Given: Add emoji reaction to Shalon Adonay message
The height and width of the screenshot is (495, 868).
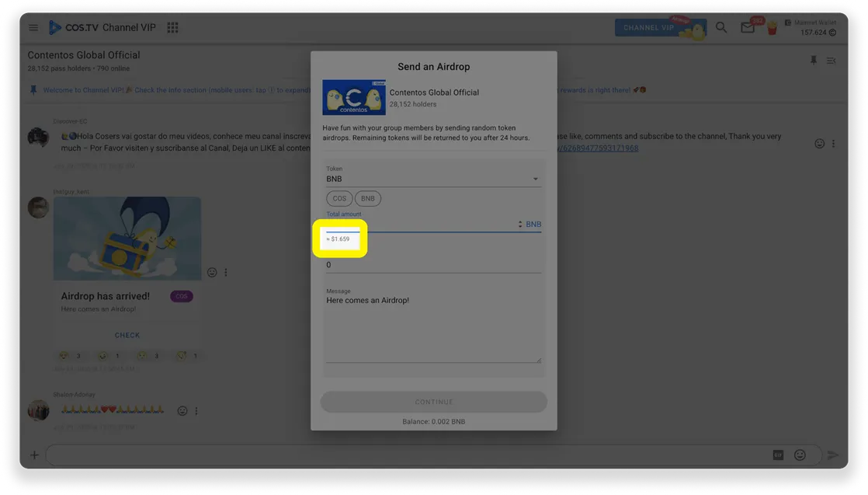Looking at the screenshot, I should click(182, 411).
